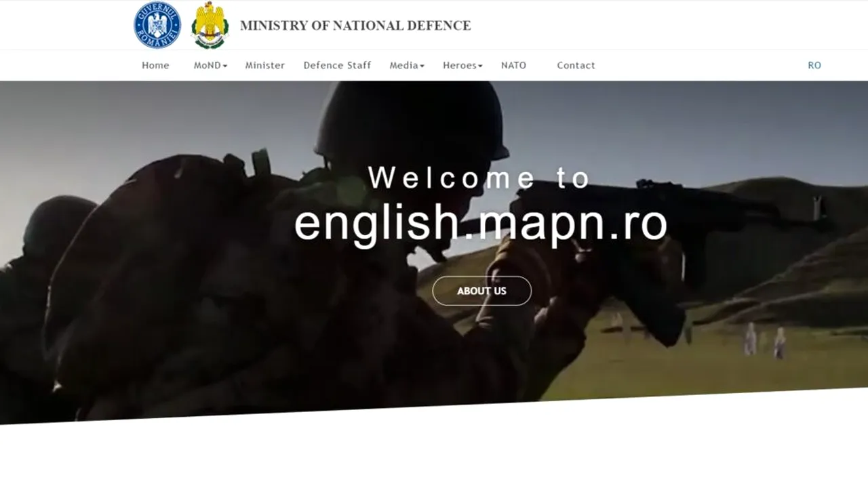Open the NATO section

pyautogui.click(x=513, y=65)
